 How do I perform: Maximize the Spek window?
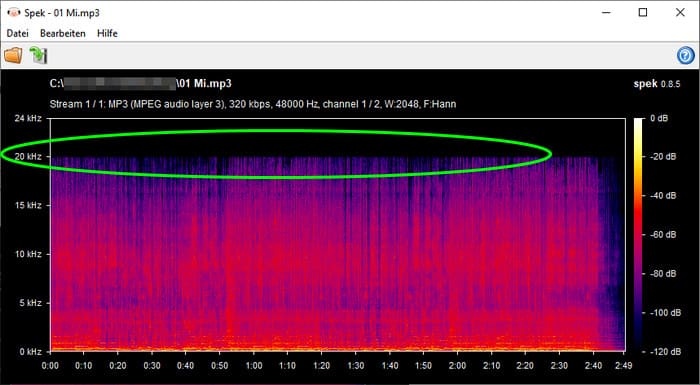(x=643, y=13)
